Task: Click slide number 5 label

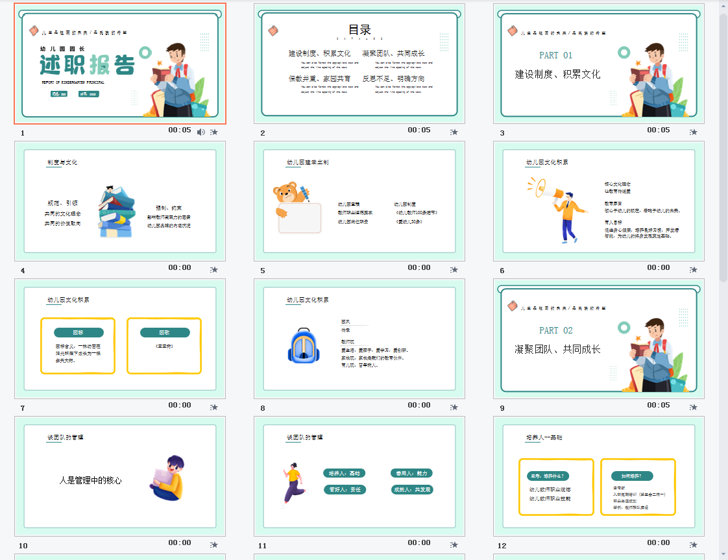Action: [x=262, y=270]
